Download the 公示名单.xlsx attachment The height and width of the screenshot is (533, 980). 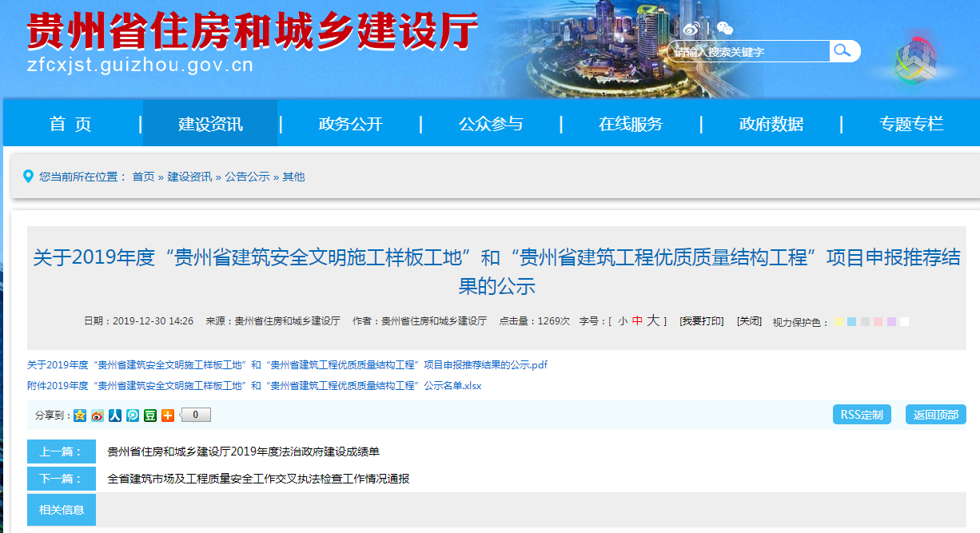pyautogui.click(x=254, y=385)
